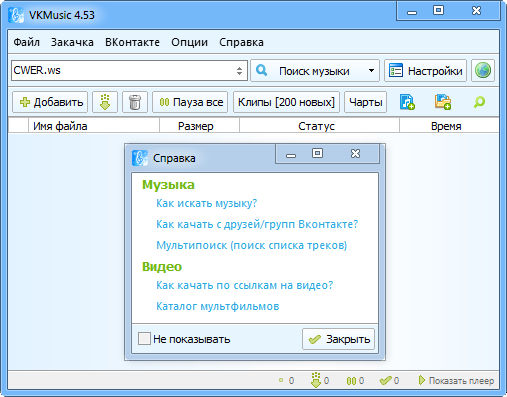Open the Справка menu
Image resolution: width=507 pixels, height=397 pixels.
pos(241,42)
